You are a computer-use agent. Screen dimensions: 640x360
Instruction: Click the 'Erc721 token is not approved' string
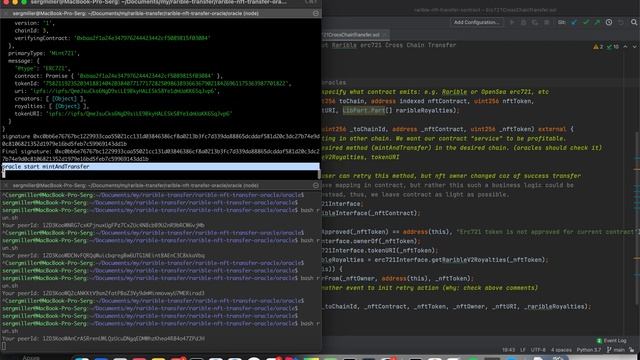click(x=547, y=232)
